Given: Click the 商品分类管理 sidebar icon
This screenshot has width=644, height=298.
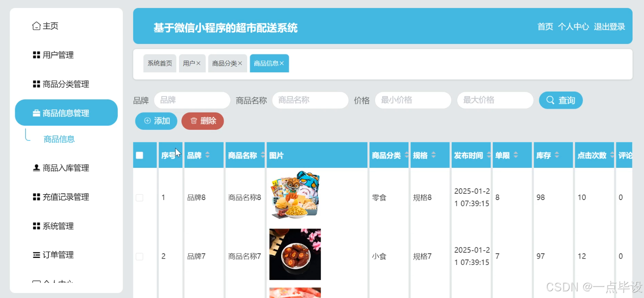Looking at the screenshot, I should (x=36, y=84).
